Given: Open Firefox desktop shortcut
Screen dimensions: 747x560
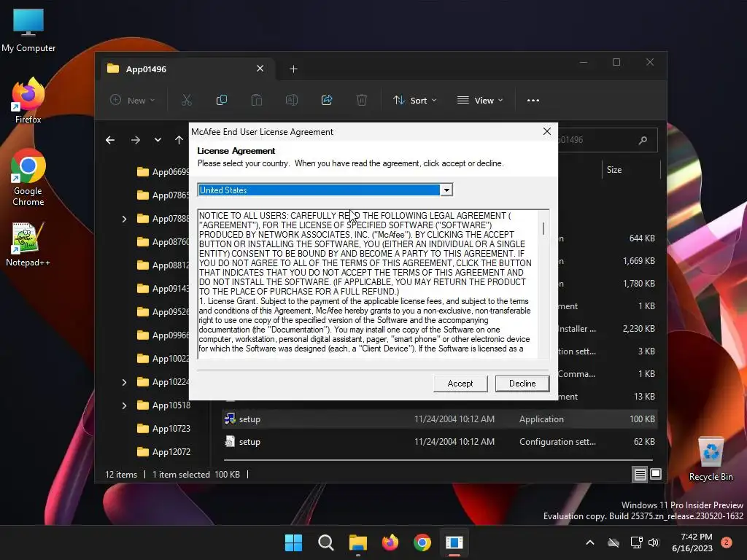Looking at the screenshot, I should (x=28, y=101).
